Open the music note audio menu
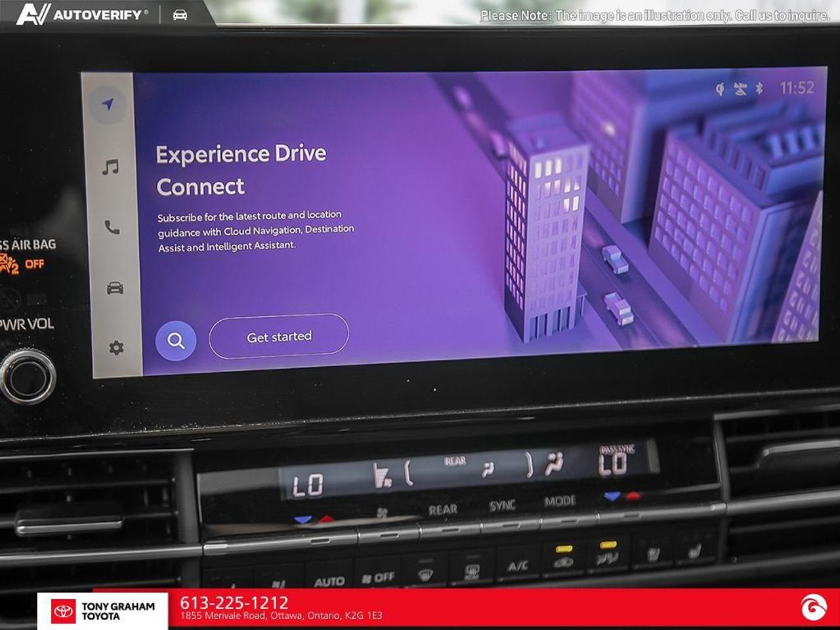 [x=110, y=167]
